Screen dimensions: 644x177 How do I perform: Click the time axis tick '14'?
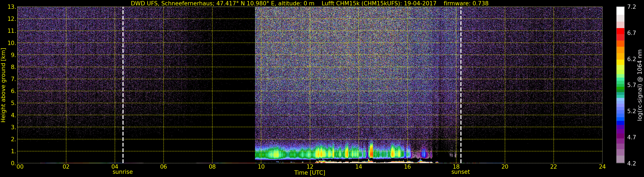point(358,167)
